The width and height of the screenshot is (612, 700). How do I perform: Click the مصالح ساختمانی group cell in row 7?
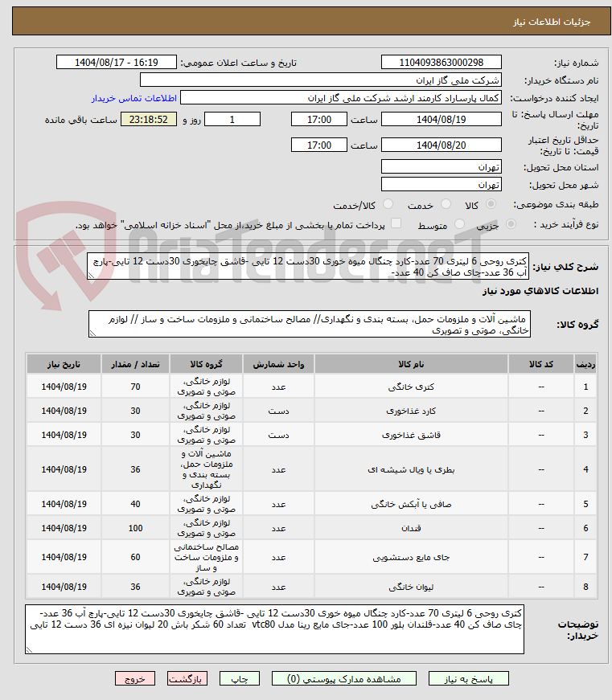pos(206,557)
